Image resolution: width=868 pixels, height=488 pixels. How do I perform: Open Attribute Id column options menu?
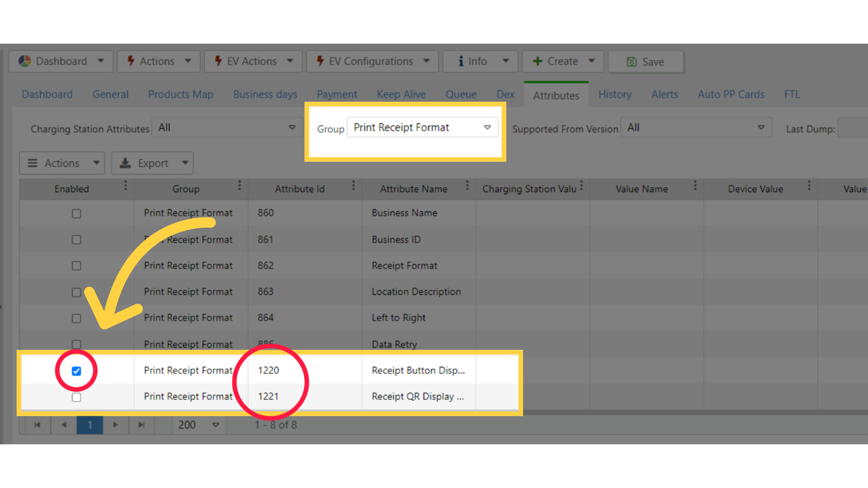354,186
